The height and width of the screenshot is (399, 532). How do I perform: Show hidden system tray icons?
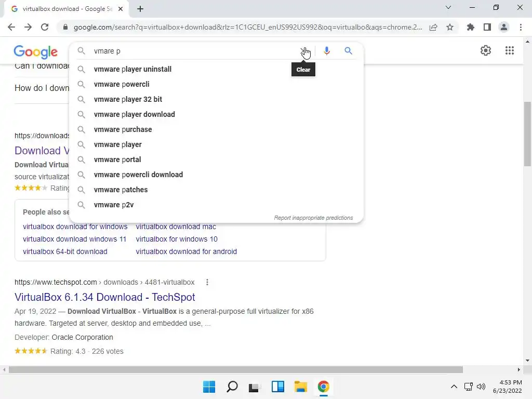pyautogui.click(x=454, y=387)
